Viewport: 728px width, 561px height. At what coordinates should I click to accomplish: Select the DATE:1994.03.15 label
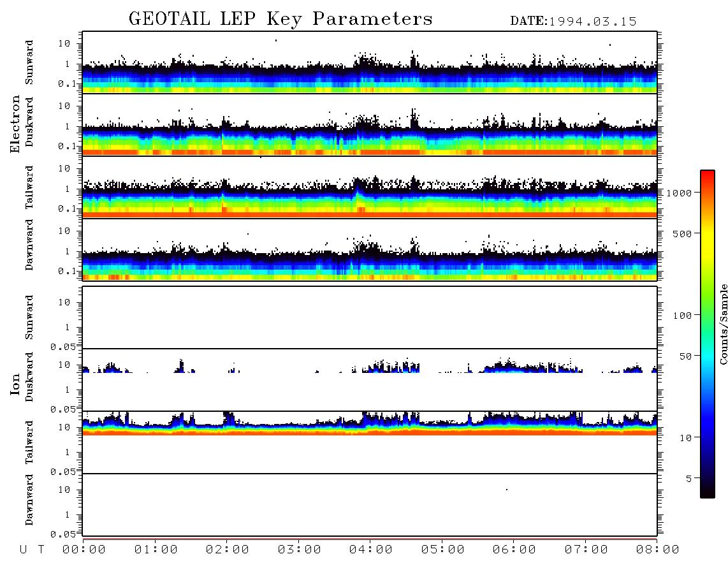[573, 22]
